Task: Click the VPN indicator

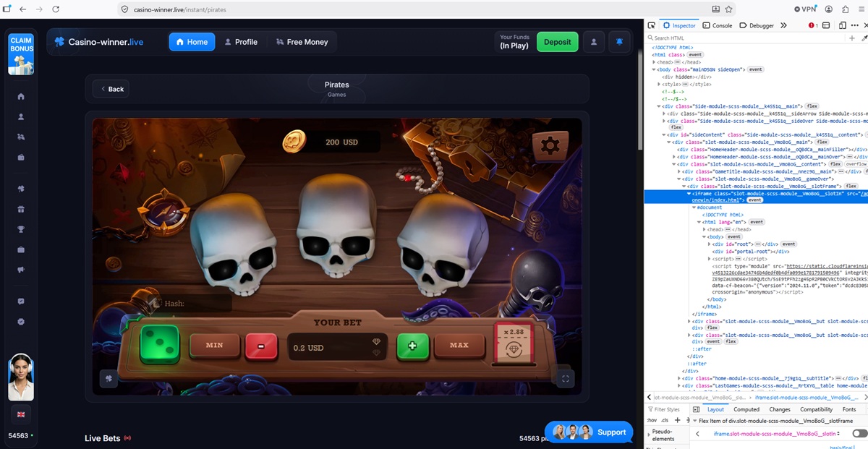Action: (804, 9)
